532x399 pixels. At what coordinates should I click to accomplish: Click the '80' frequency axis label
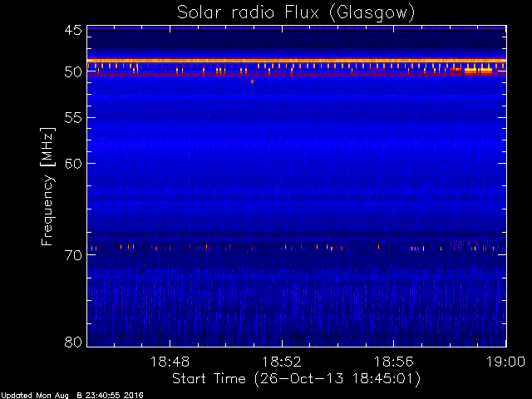(73, 342)
